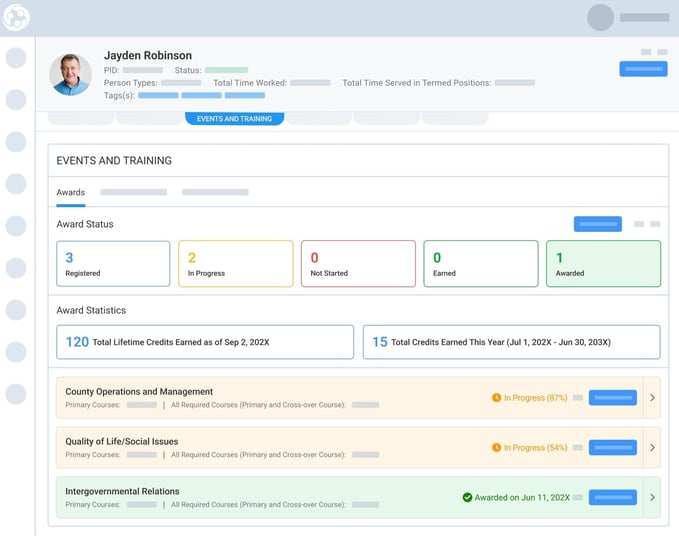The height and width of the screenshot is (536, 679).
Task: Click the first circle icon in left sidebar
Action: [16, 57]
